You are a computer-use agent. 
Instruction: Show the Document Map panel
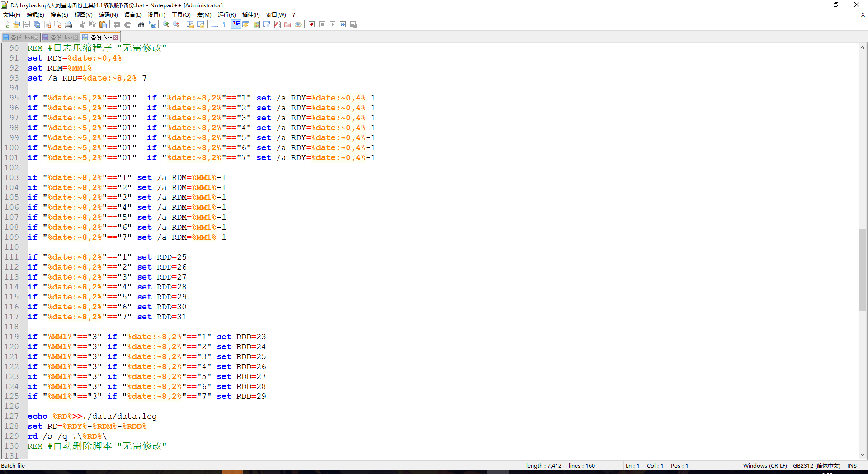coord(256,24)
